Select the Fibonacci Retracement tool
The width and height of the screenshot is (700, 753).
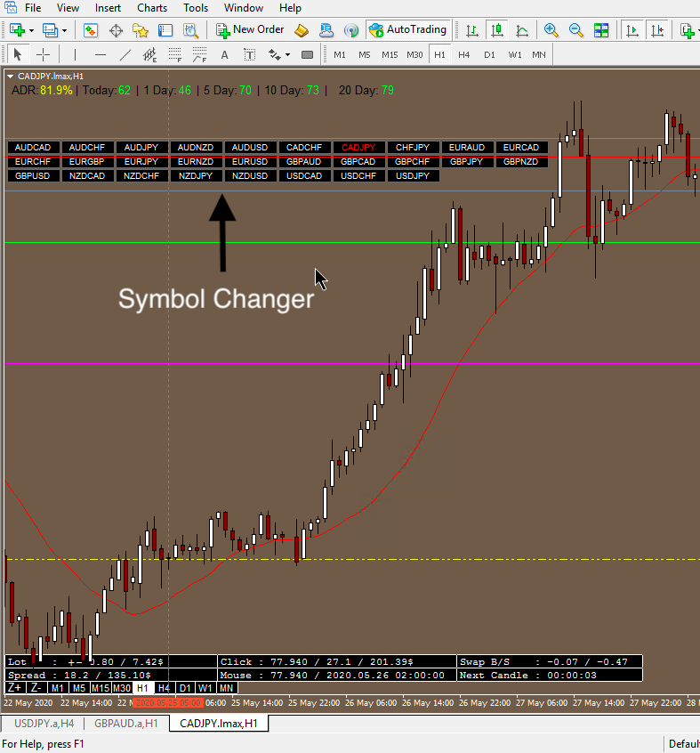[174, 55]
